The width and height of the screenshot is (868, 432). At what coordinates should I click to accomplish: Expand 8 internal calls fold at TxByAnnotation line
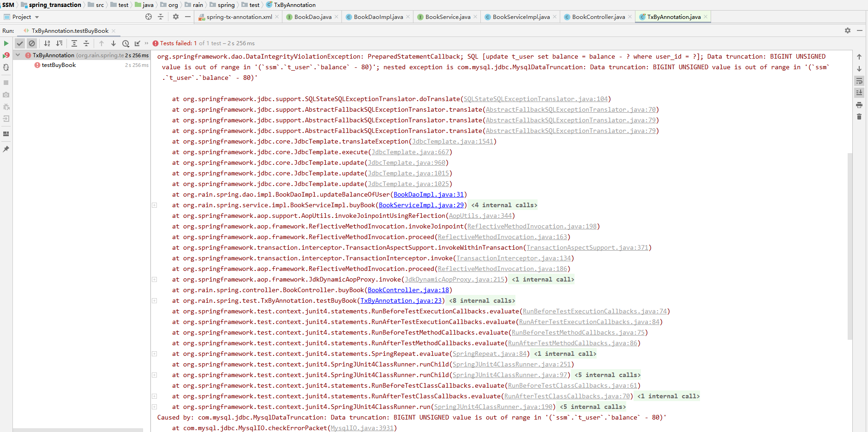tap(155, 300)
